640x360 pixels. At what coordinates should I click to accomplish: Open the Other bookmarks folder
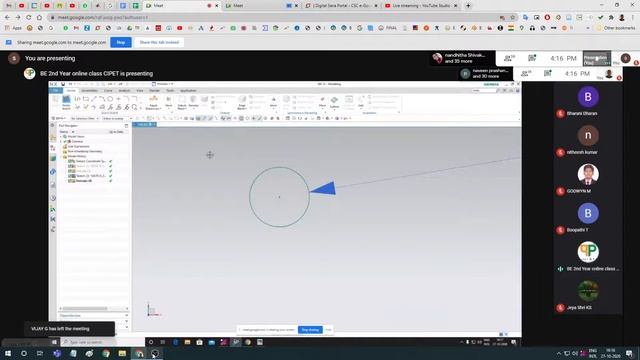(x=616, y=28)
